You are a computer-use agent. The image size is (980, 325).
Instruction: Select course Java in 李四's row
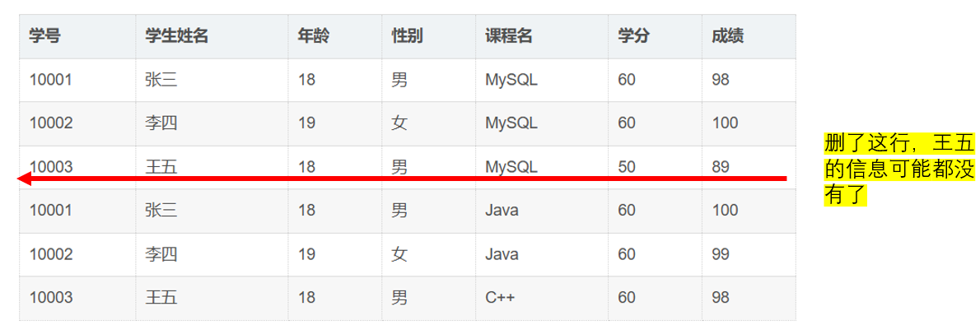(502, 253)
